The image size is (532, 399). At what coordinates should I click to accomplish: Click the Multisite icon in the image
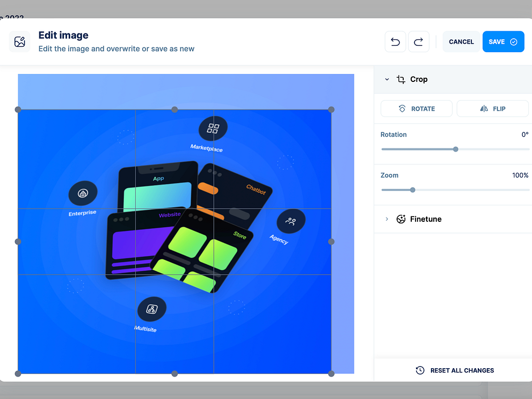click(x=152, y=309)
